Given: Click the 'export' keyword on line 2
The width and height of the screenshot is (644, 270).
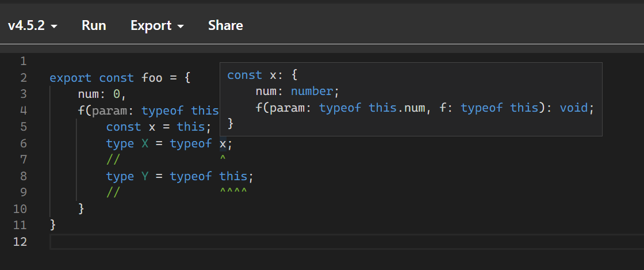Looking at the screenshot, I should pyautogui.click(x=71, y=78).
